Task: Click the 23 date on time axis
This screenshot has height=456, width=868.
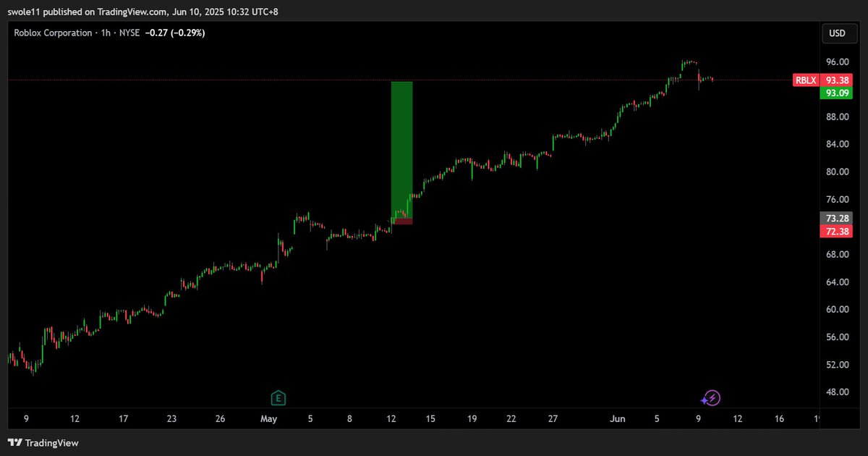Action: point(171,419)
